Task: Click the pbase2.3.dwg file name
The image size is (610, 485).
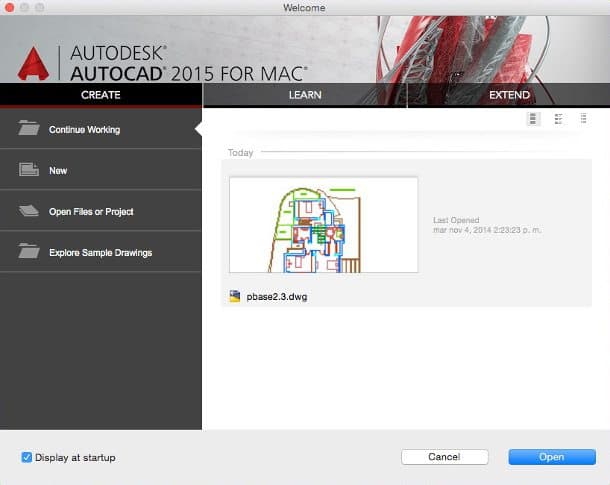Action: pyautogui.click(x=277, y=297)
